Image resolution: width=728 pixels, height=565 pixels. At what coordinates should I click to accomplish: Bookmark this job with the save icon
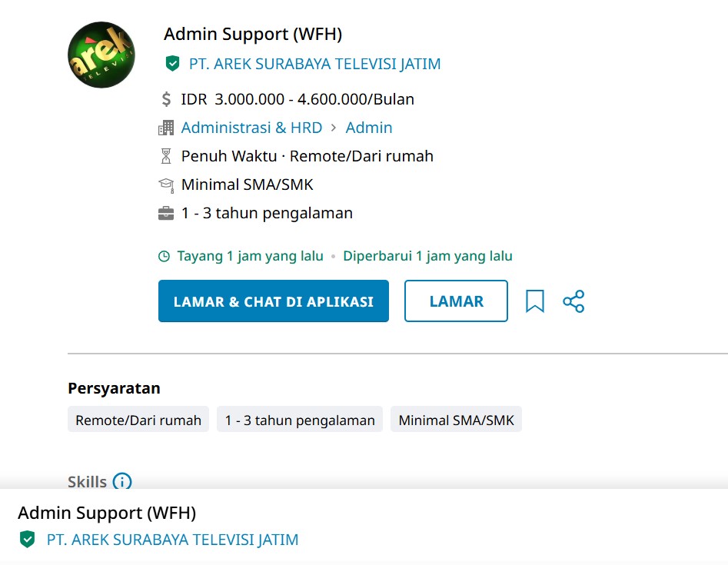(x=535, y=301)
